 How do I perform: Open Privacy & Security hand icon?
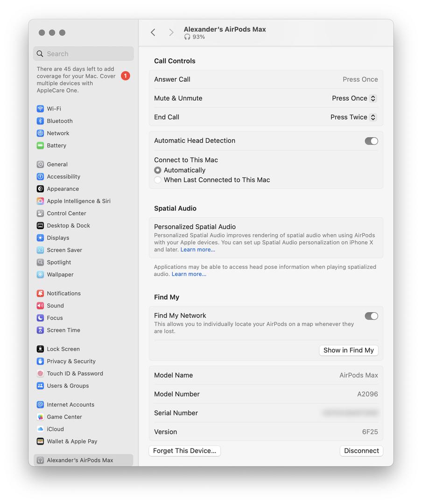[40, 361]
